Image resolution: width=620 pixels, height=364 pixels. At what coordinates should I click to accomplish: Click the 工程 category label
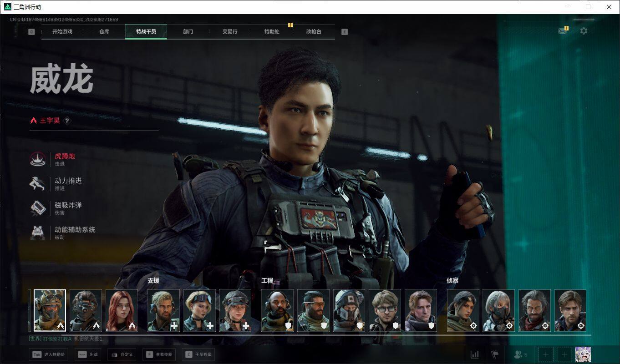coord(267,281)
